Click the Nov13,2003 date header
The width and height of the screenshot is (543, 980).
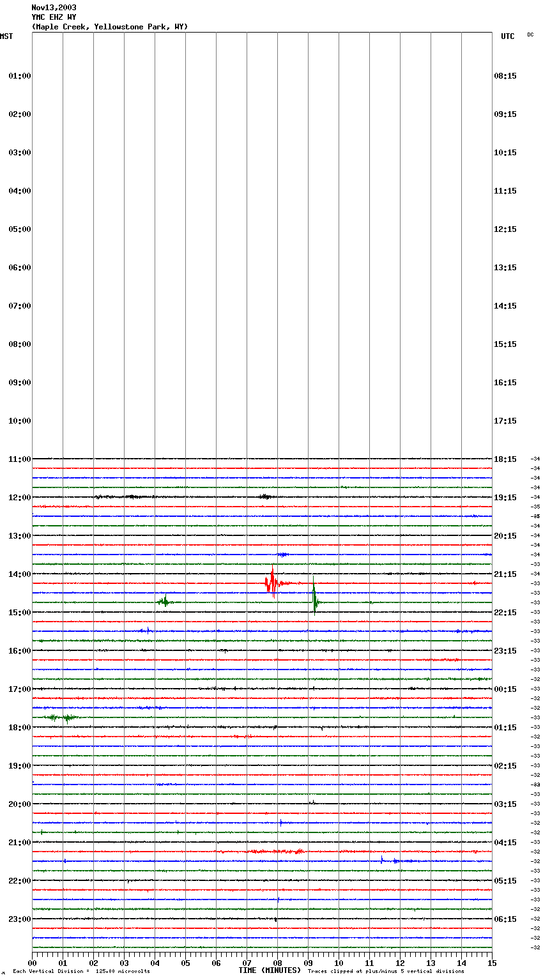[54, 8]
